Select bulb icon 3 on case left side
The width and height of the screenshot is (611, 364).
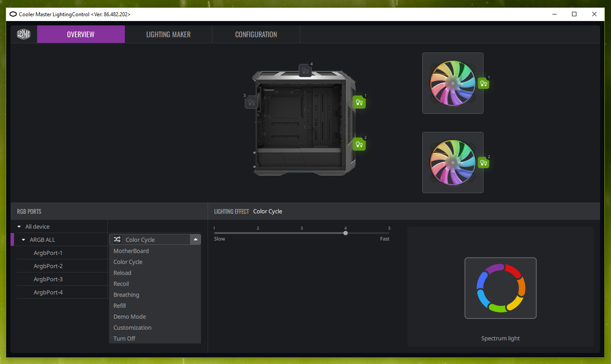[251, 102]
